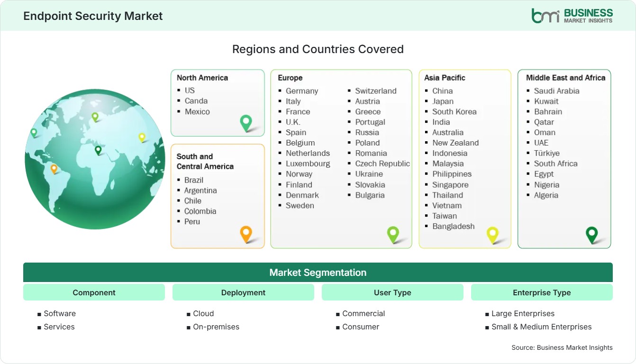Click the yellow pin on globe over Asia
The height and width of the screenshot is (364, 636).
coord(142,137)
